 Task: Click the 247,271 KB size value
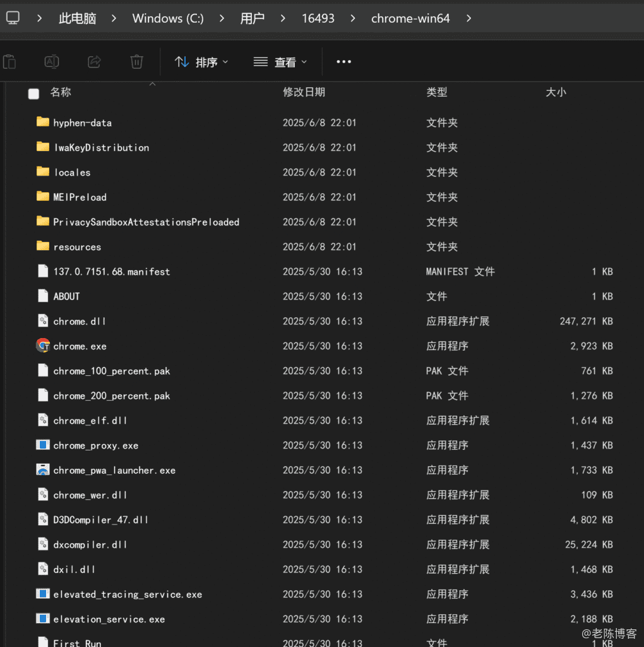586,321
